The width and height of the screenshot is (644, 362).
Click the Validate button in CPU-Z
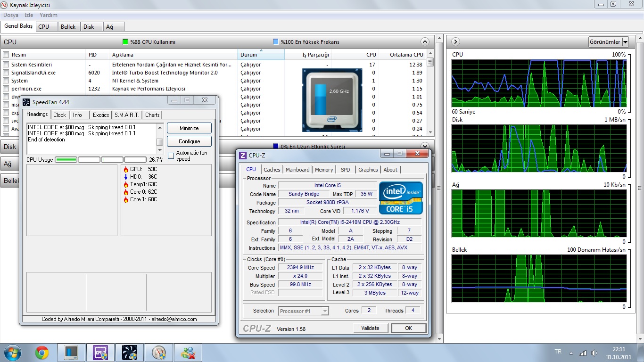click(x=370, y=328)
